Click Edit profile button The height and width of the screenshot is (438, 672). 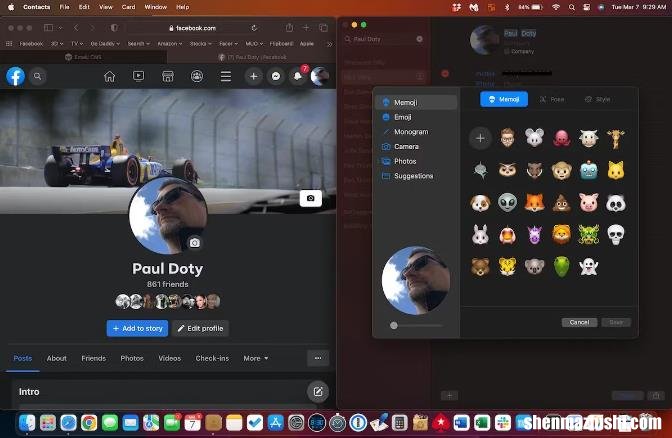[x=201, y=329]
